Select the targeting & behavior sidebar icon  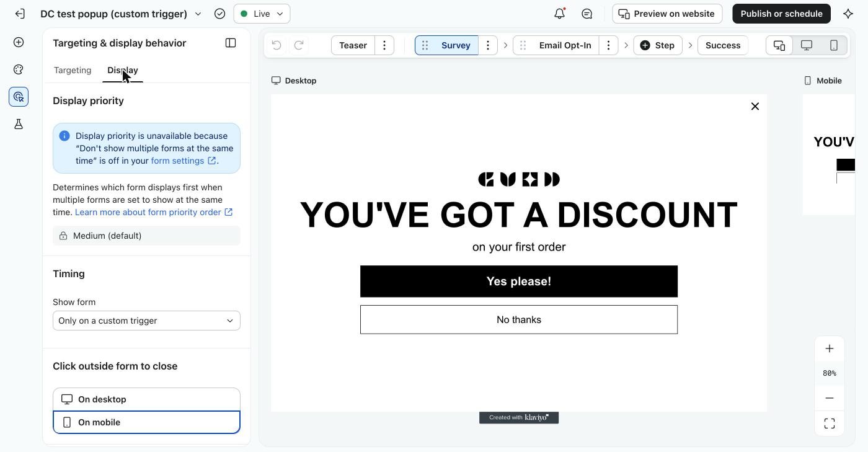19,97
